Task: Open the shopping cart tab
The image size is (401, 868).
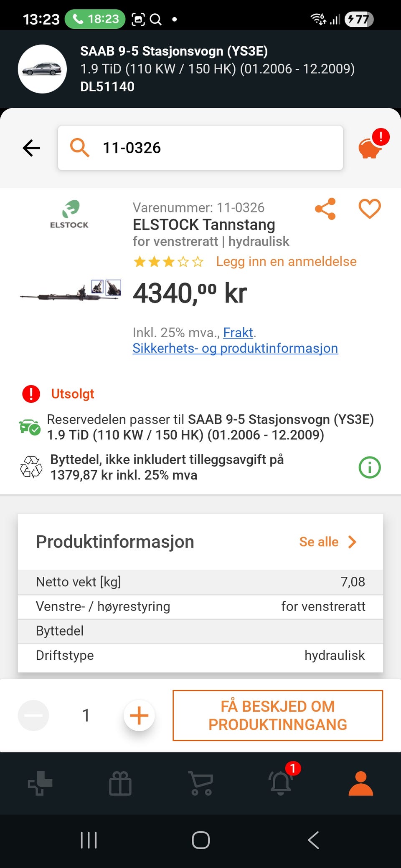Action: pyautogui.click(x=201, y=783)
